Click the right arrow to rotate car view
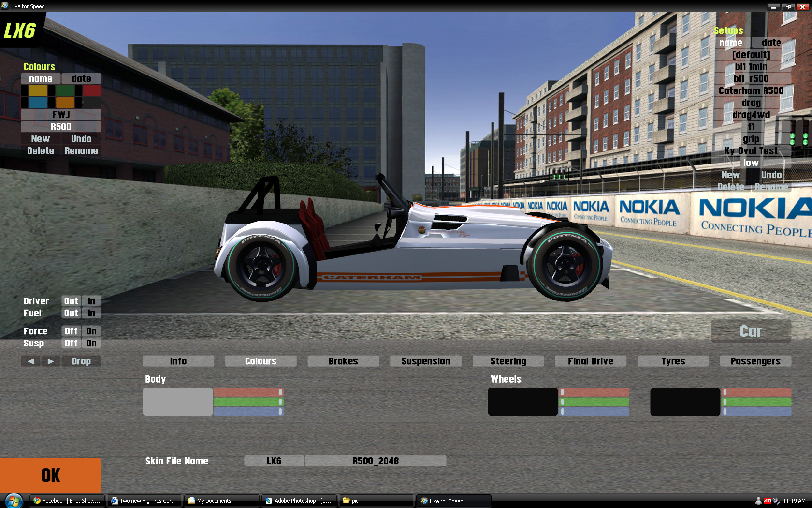The image size is (812, 508). pyautogui.click(x=51, y=361)
